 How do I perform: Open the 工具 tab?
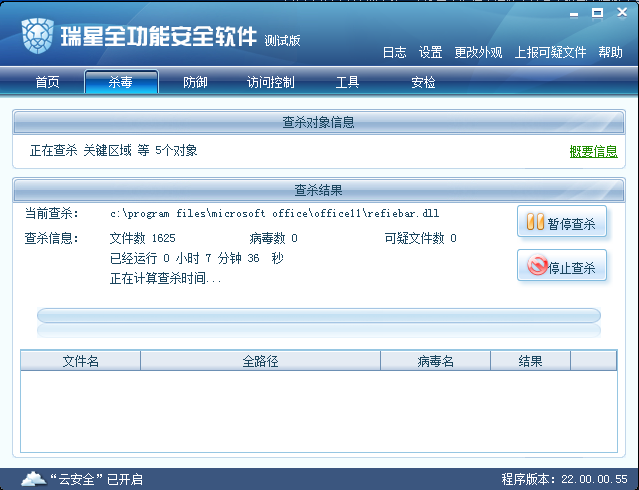pos(347,82)
